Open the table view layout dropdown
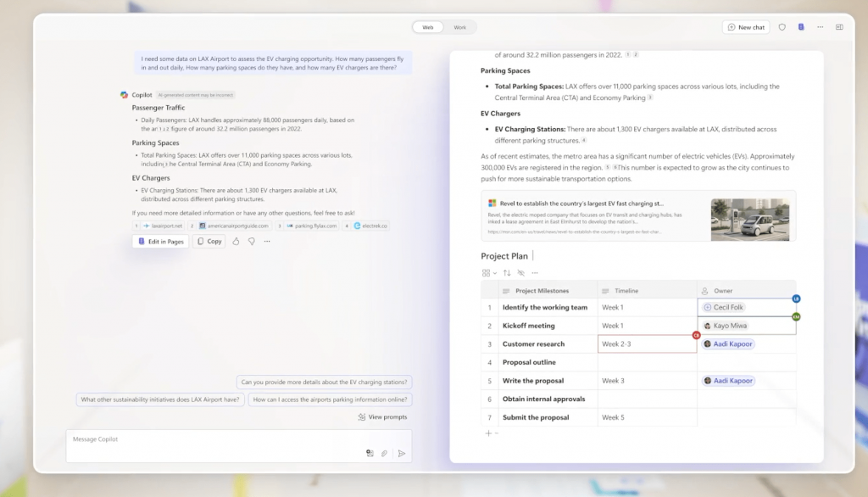 [489, 272]
